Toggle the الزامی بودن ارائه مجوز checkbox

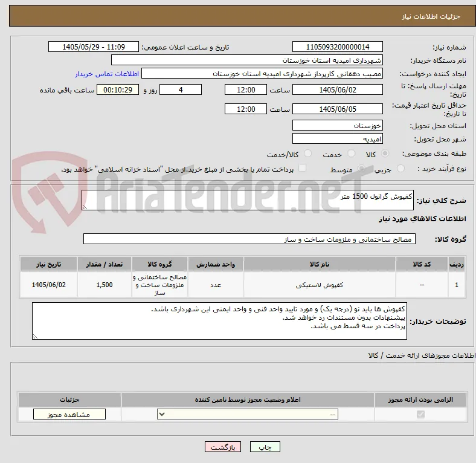click(x=420, y=414)
